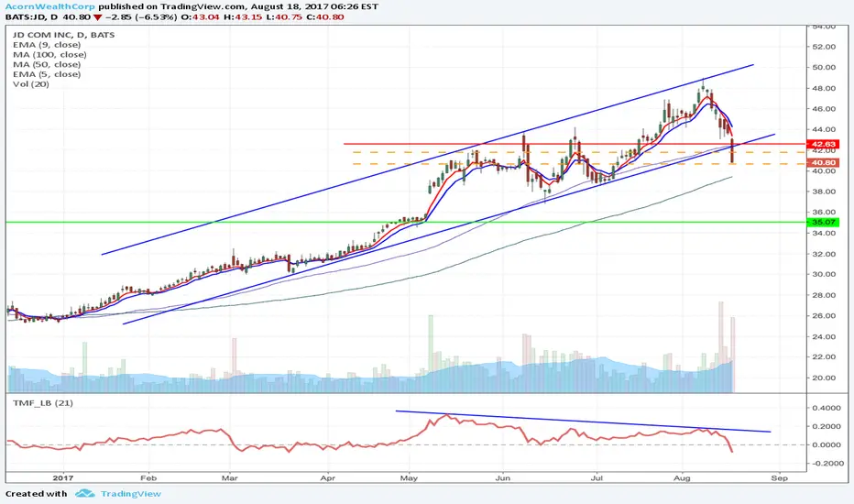The image size is (854, 504).
Task: Select the 'JD COM INC, D, BATS' legend title
Action: point(64,35)
